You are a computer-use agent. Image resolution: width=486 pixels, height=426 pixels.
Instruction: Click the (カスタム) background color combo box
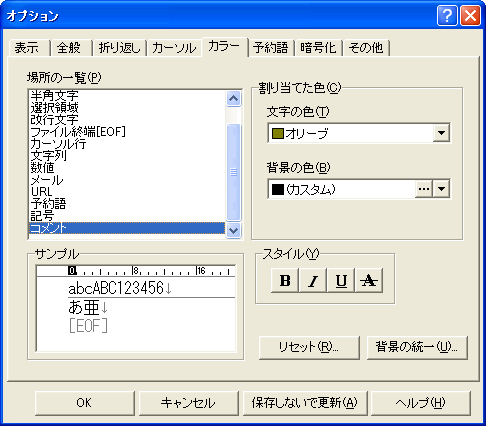(359, 189)
